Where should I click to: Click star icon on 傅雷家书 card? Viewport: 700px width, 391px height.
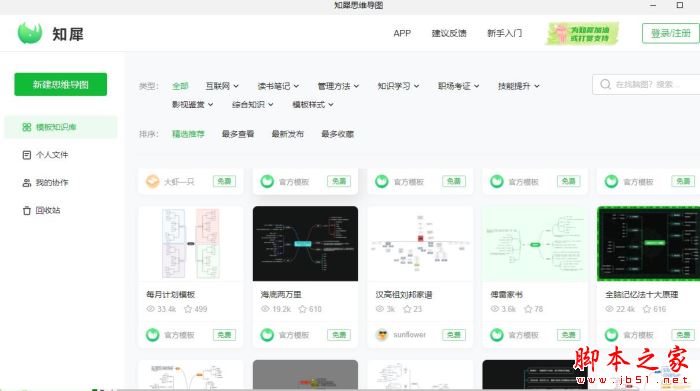coord(528,309)
